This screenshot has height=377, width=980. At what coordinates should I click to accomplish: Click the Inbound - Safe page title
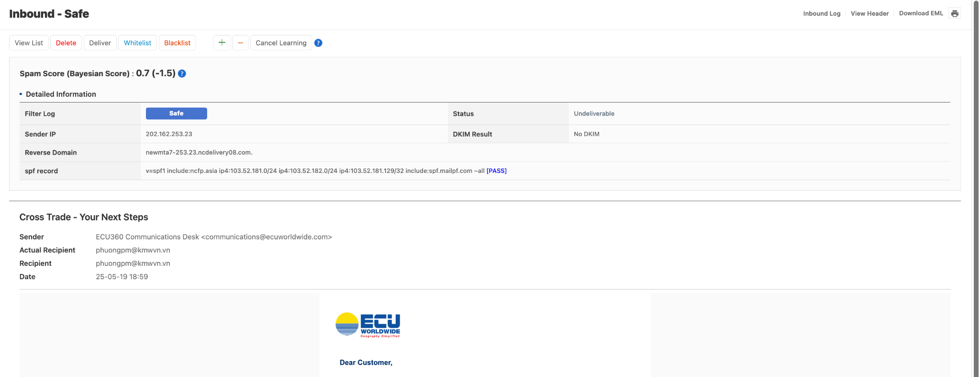(x=49, y=13)
